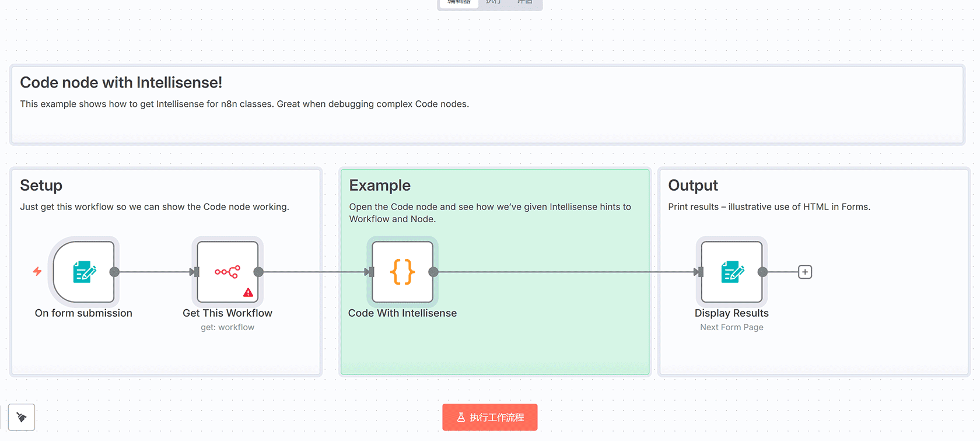Image resolution: width=980 pixels, height=441 pixels.
Task: Select the 'Code node with Intellisense!' sticky note
Action: [121, 83]
